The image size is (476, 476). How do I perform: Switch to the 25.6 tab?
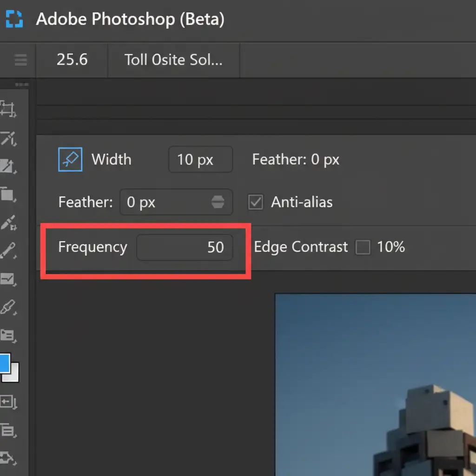72,60
